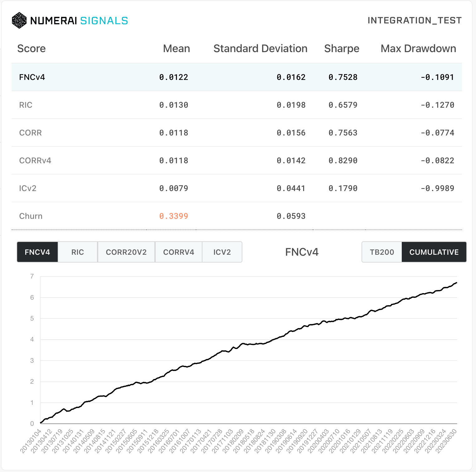476x472 pixels.
Task: Show the CORRV4 chart tab
Action: pyautogui.click(x=179, y=252)
